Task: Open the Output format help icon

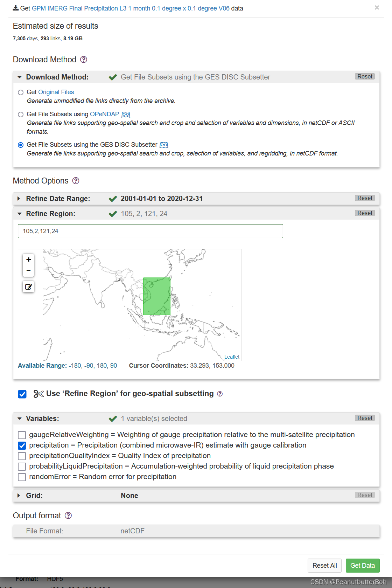Action: (69, 516)
